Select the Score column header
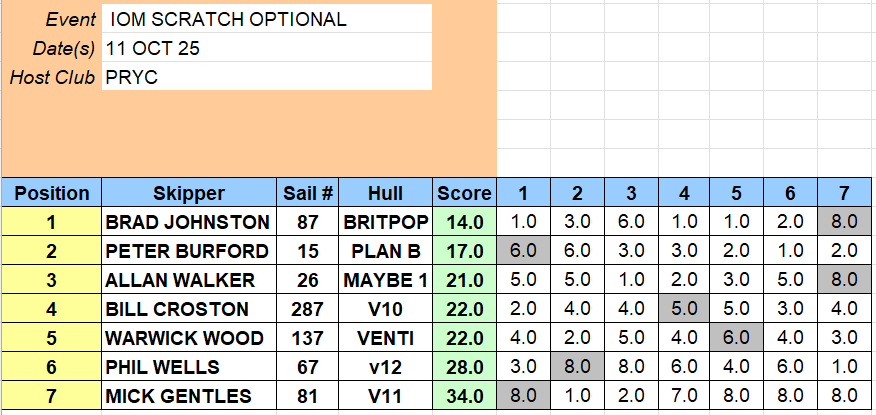The width and height of the screenshot is (876, 415). (x=465, y=193)
